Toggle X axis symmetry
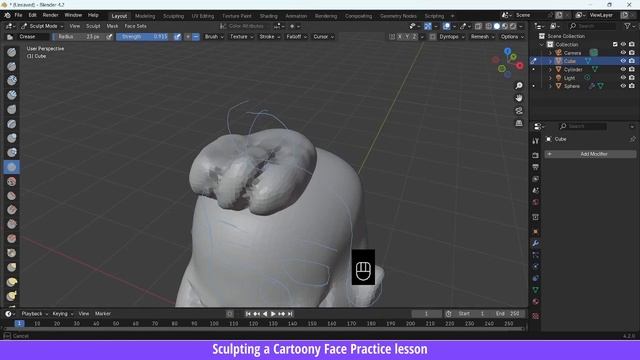This screenshot has height=360, width=640. point(400,37)
